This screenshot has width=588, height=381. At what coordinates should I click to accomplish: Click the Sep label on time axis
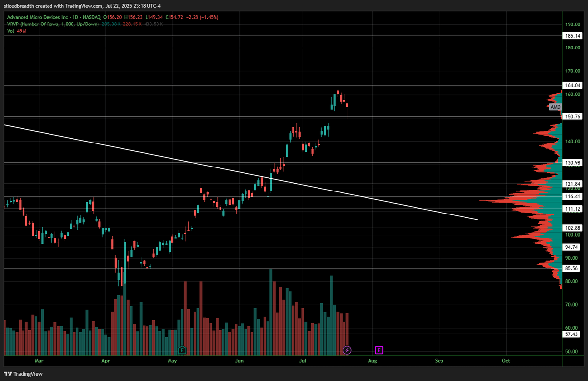click(x=439, y=361)
